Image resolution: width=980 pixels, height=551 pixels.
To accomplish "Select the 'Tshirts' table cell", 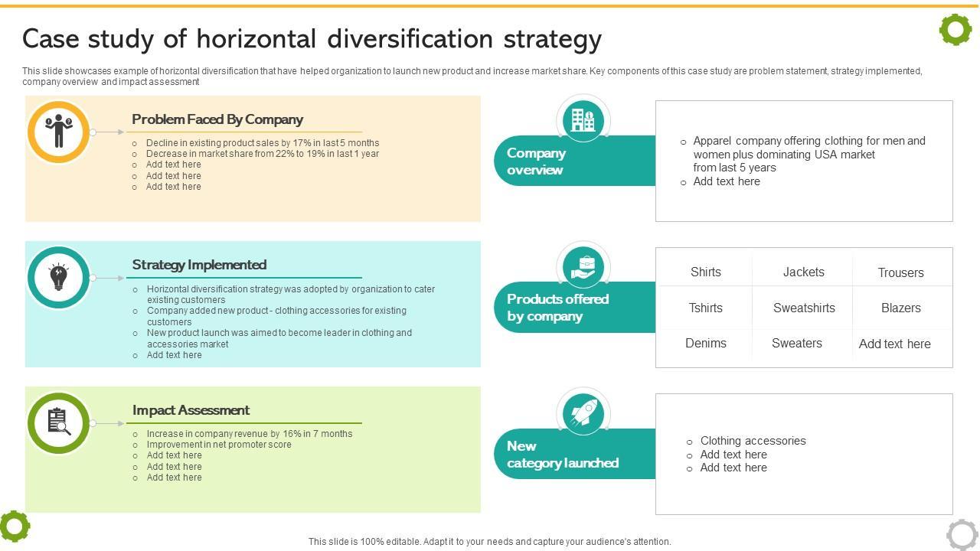I will (706, 308).
